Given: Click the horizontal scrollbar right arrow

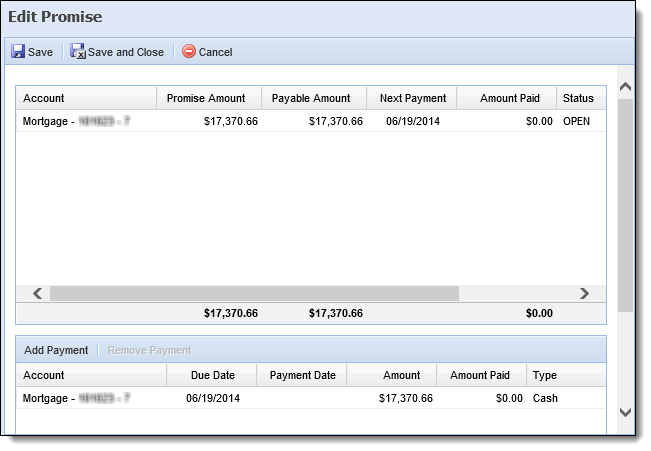Looking at the screenshot, I should (x=584, y=294).
